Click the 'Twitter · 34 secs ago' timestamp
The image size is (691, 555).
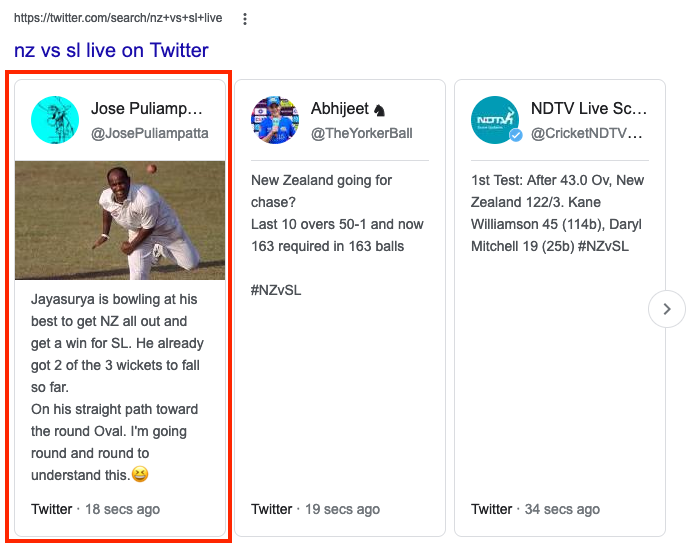coord(535,509)
